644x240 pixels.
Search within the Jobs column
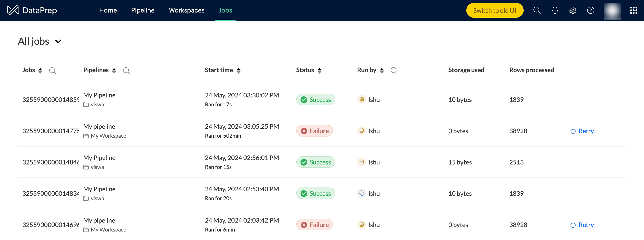(53, 71)
